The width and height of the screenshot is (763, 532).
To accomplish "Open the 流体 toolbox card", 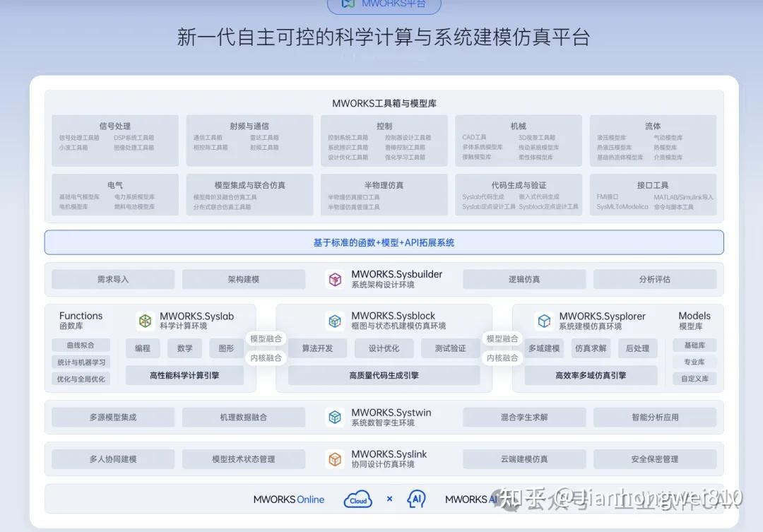I will click(653, 140).
